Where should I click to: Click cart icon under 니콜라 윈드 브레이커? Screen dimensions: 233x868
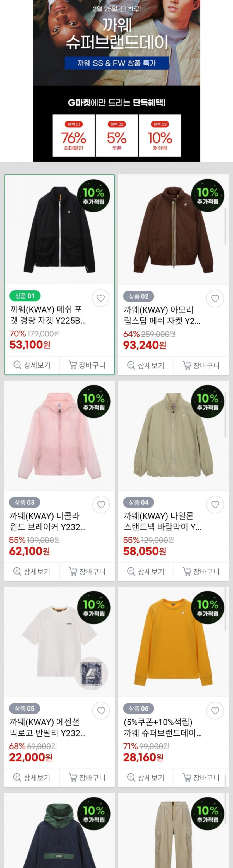click(73, 572)
